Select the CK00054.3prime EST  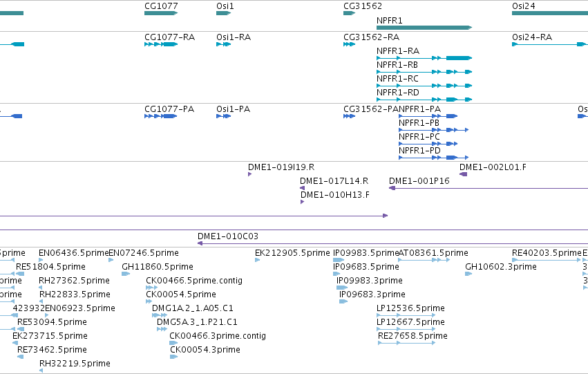173,357
